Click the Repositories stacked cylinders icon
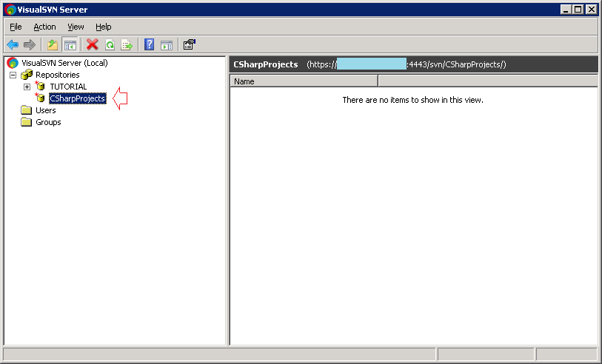The width and height of the screenshot is (602, 364). 27,75
